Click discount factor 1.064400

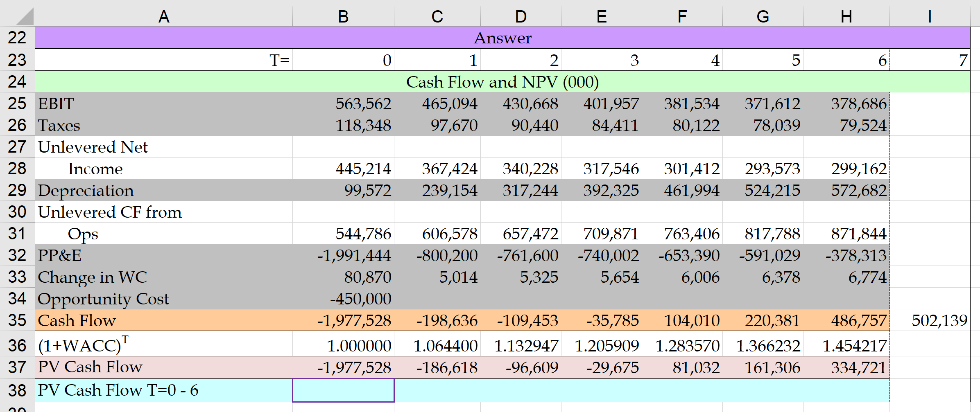coord(445,346)
